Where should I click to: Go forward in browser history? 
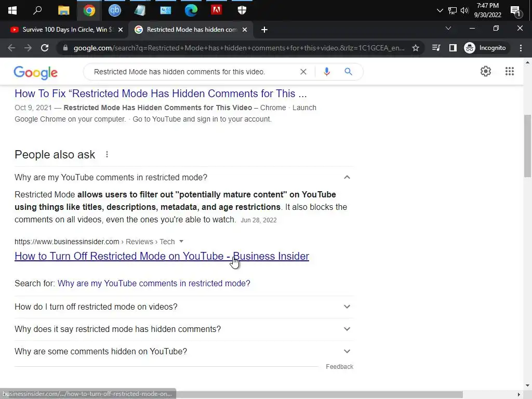pyautogui.click(x=28, y=48)
